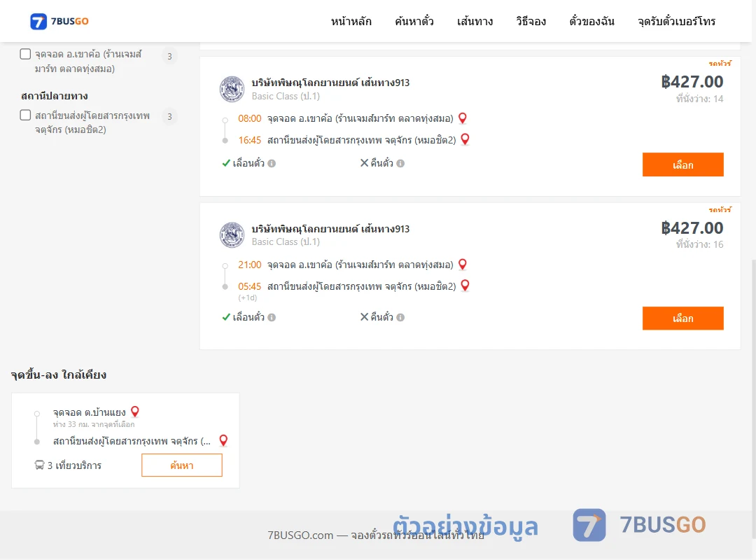This screenshot has width=756, height=560.
Task: Click 3 เที่ยวบริการ label
Action: pyautogui.click(x=74, y=465)
